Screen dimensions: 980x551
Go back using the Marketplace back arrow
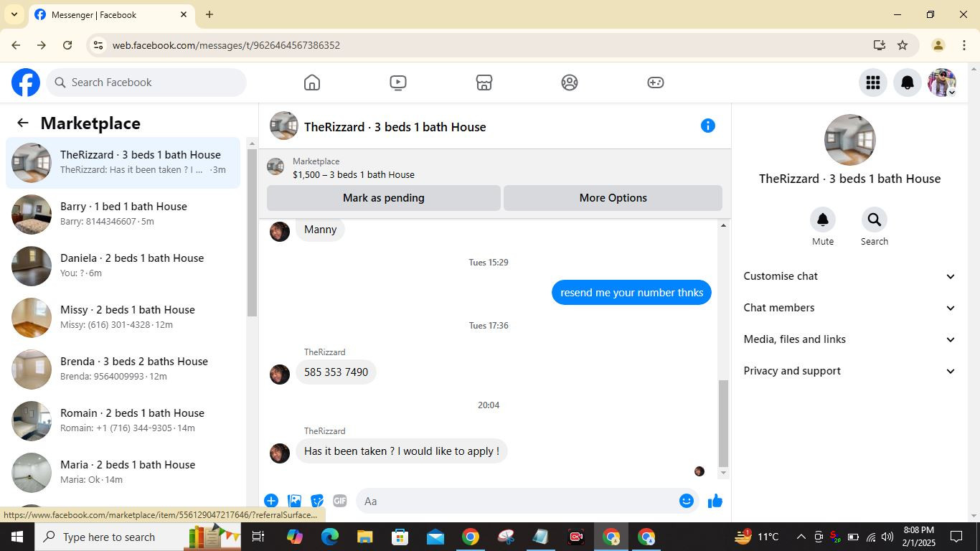click(23, 123)
